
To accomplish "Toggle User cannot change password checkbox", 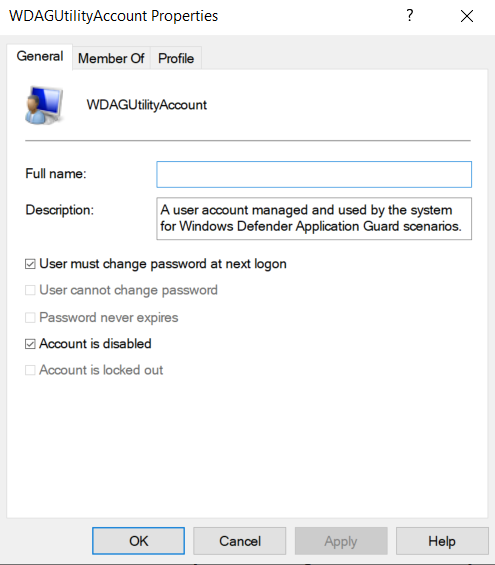I will coord(30,290).
